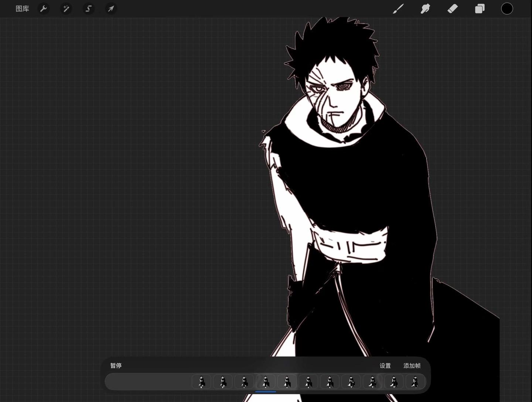Open the Layers panel
This screenshot has height=402, width=532.
click(x=480, y=8)
